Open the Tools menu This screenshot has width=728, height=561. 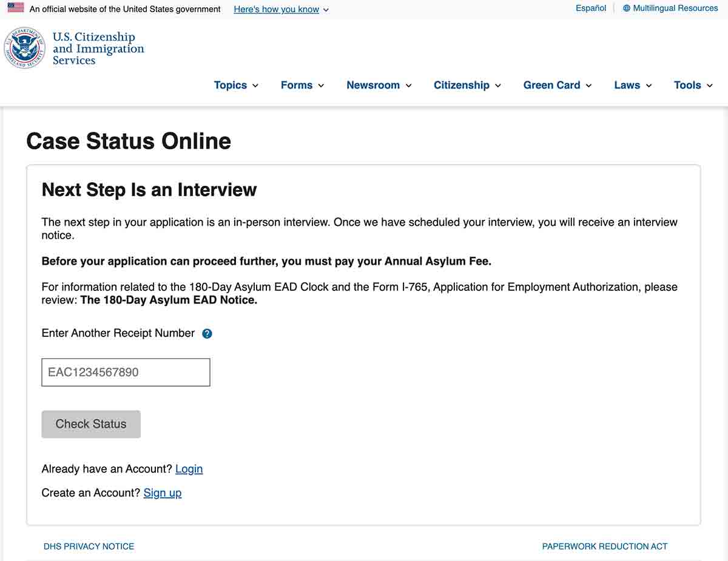693,85
